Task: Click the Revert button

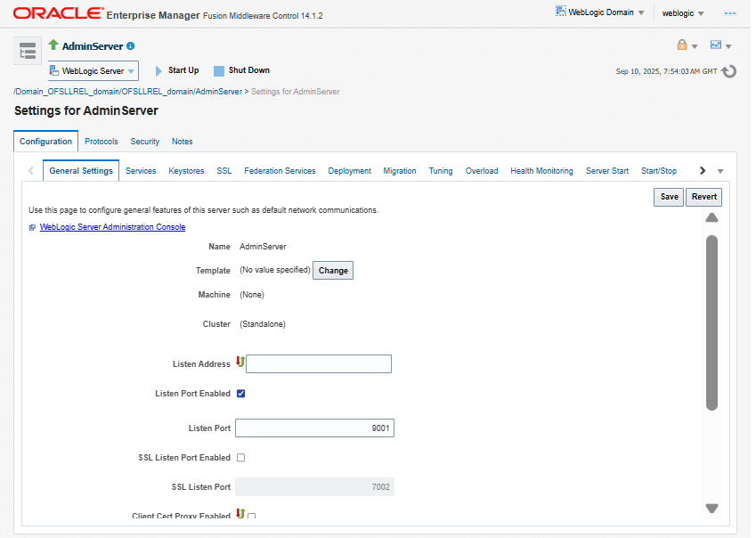Action: (704, 197)
